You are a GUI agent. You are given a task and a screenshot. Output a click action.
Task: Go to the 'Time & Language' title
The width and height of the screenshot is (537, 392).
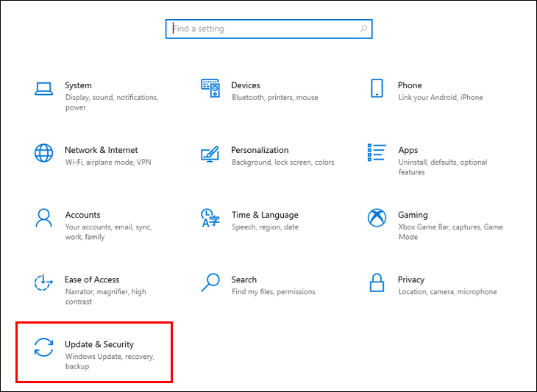265,215
